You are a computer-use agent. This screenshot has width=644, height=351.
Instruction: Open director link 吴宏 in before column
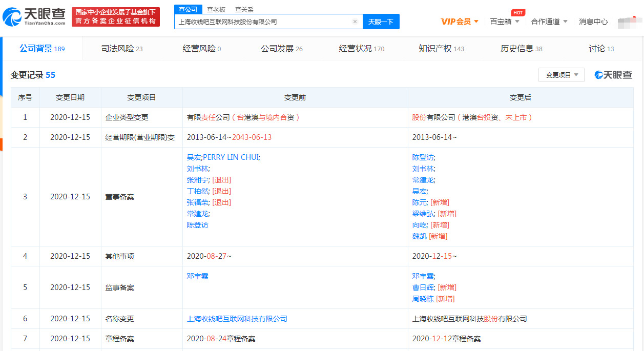tap(194, 157)
